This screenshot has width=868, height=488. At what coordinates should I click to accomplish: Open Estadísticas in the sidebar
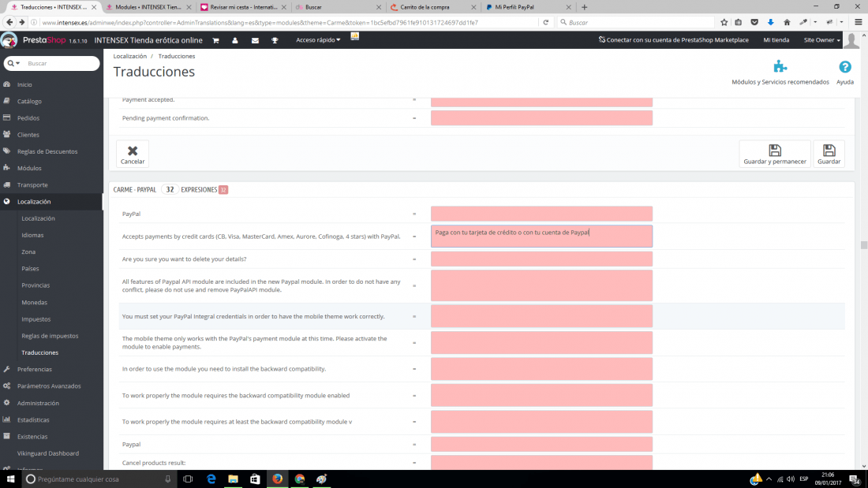(x=33, y=420)
